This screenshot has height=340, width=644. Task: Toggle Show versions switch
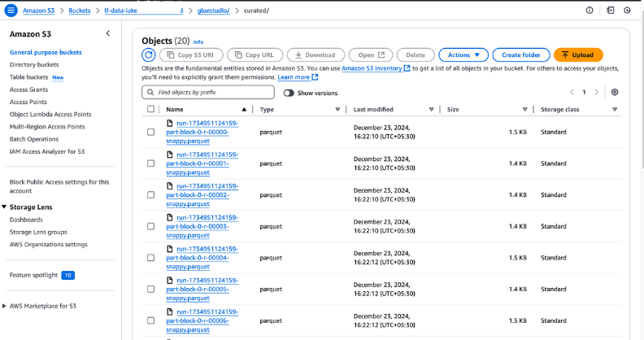pyautogui.click(x=289, y=93)
